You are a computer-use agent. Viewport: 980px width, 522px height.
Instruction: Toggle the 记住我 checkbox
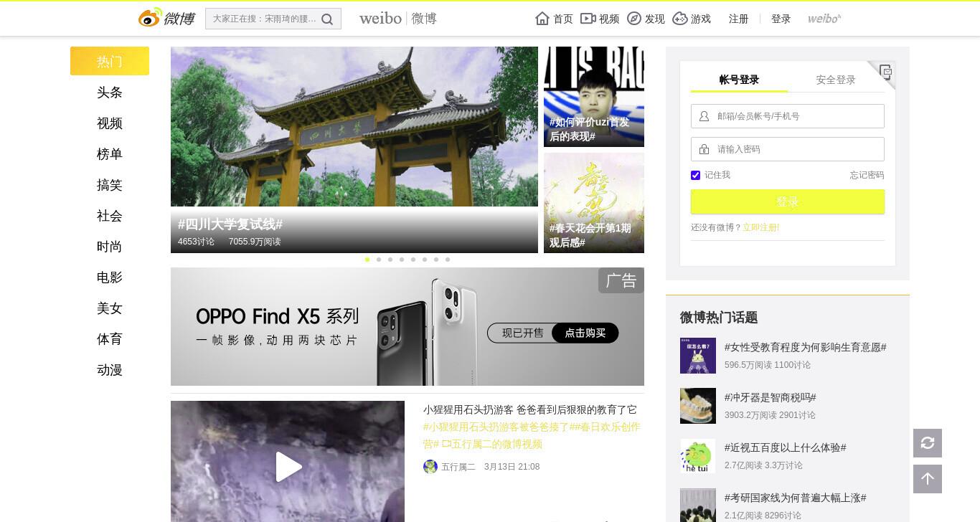click(695, 175)
